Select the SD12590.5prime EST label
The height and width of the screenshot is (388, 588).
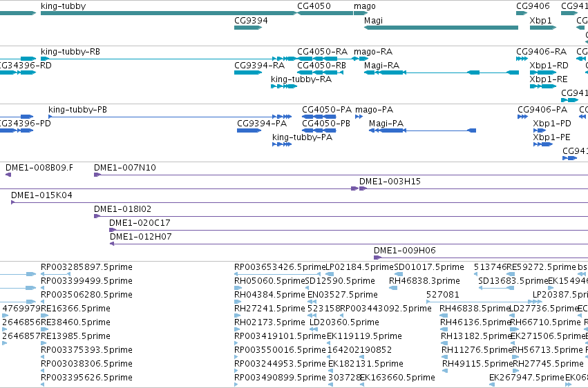pyautogui.click(x=340, y=281)
